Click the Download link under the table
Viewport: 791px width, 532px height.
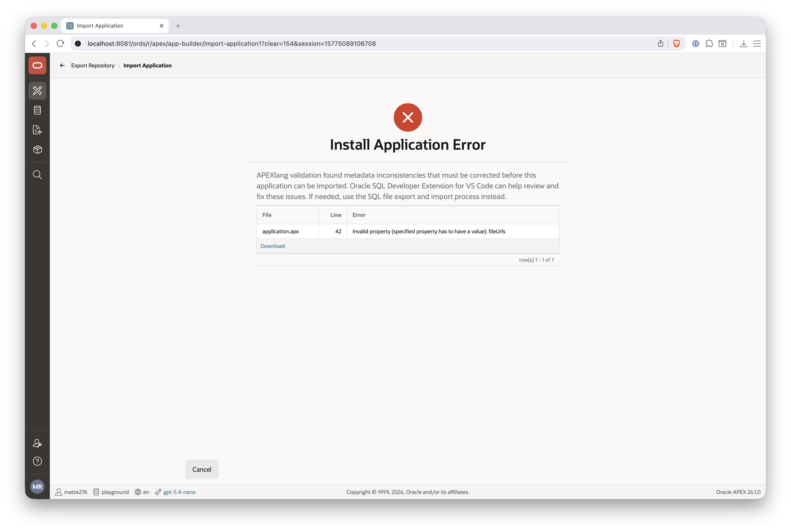pos(273,246)
